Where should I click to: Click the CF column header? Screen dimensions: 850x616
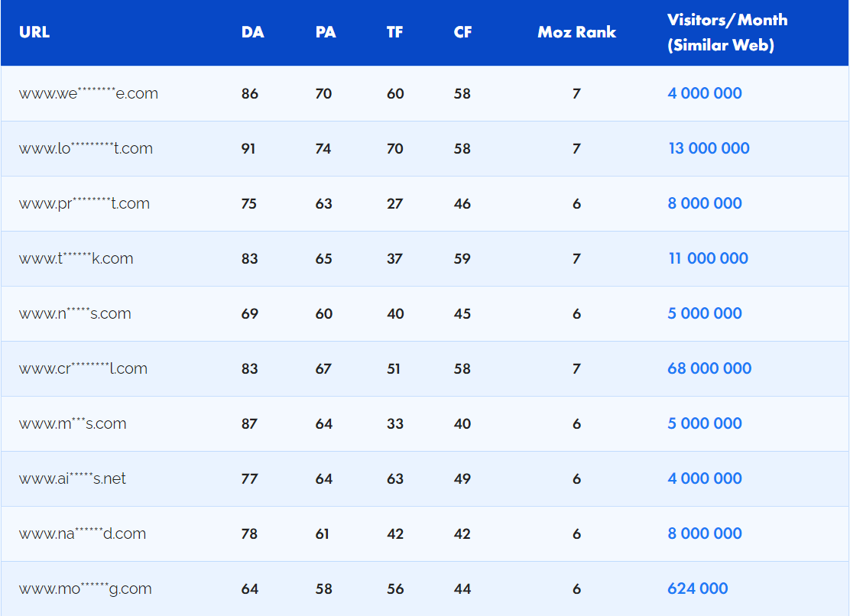(462, 32)
